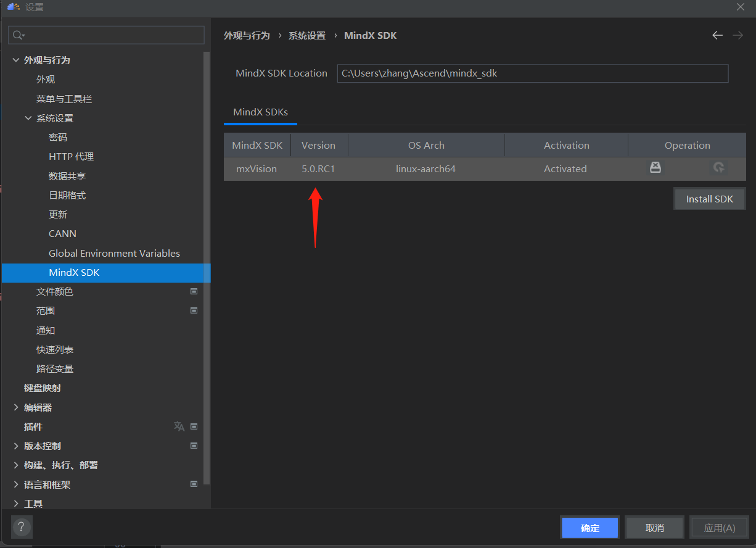
Task: Confirm with the 确定 button
Action: tap(590, 528)
